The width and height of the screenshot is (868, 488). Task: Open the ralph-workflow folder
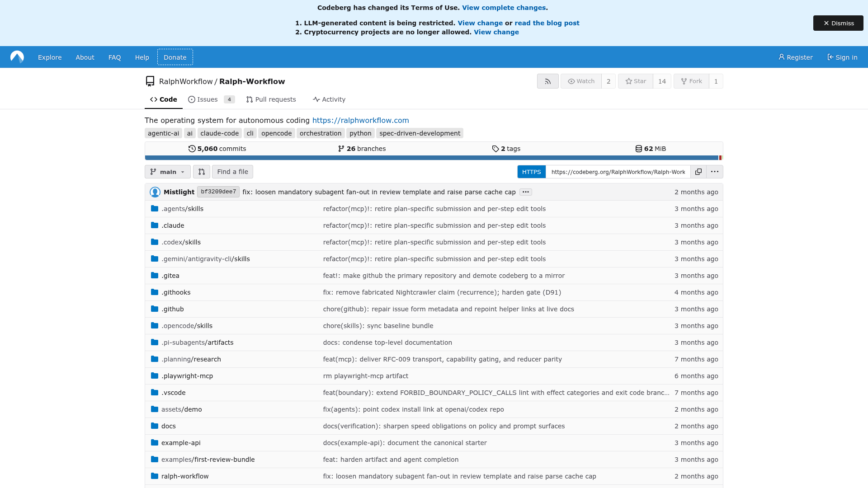[185, 476]
